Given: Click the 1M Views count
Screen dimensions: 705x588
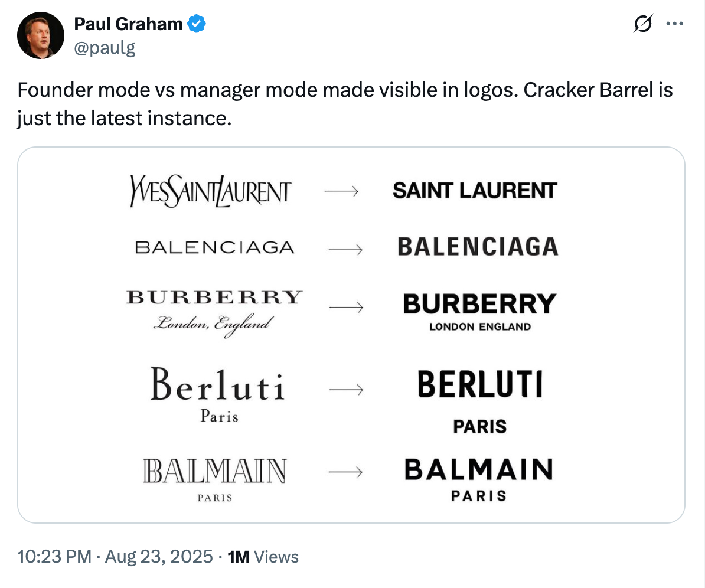Looking at the screenshot, I should click(x=263, y=556).
